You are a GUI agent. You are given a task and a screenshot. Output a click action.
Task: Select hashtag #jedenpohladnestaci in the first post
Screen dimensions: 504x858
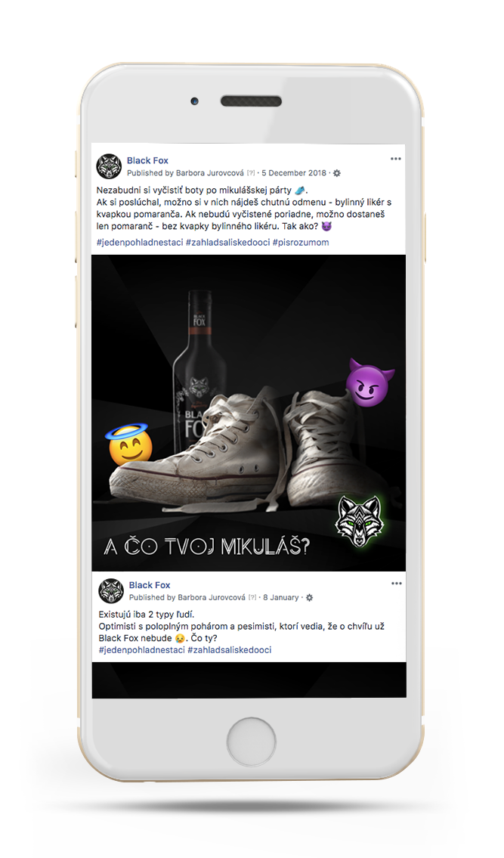[140, 243]
